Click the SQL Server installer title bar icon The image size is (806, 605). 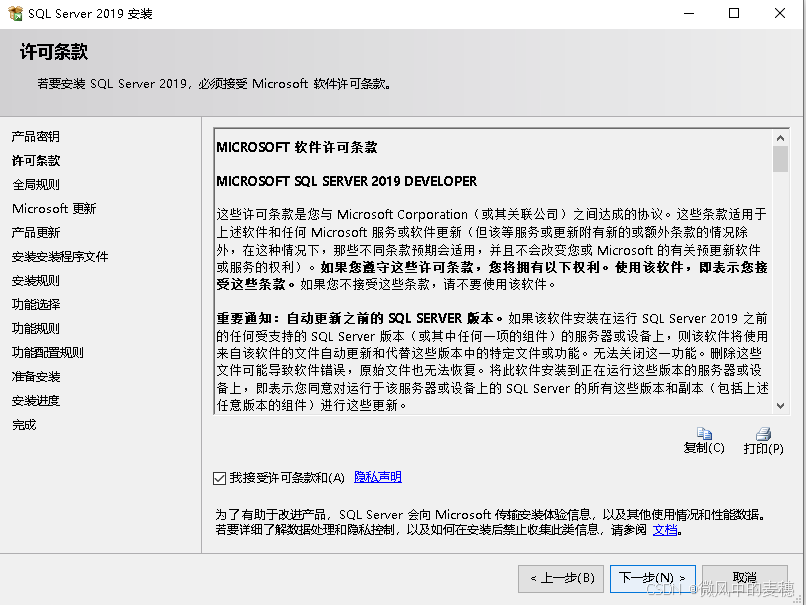[x=15, y=13]
